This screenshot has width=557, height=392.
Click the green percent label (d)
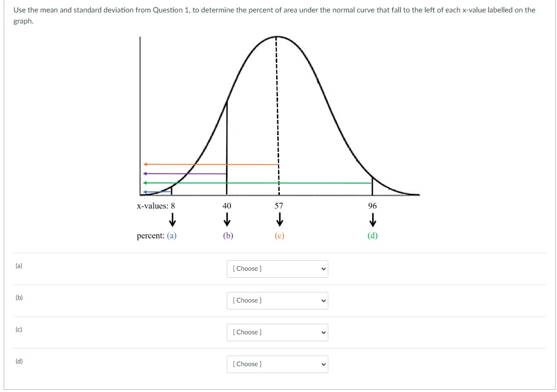(x=372, y=236)
